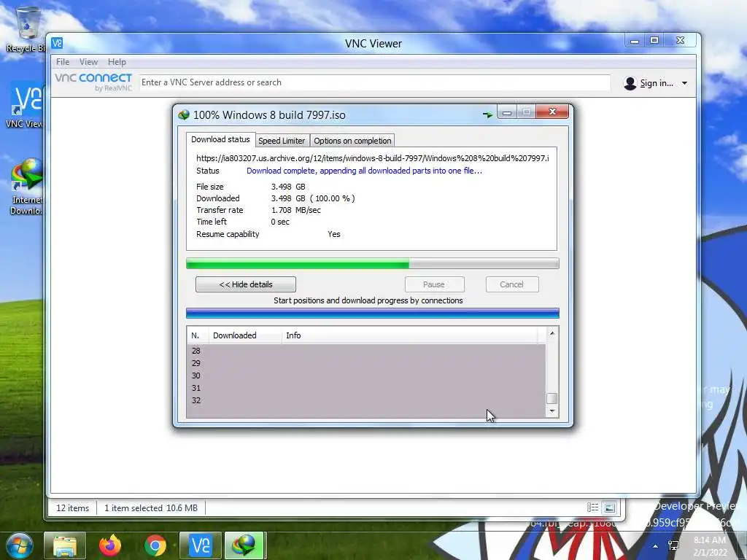Select connection row 32

366,400
